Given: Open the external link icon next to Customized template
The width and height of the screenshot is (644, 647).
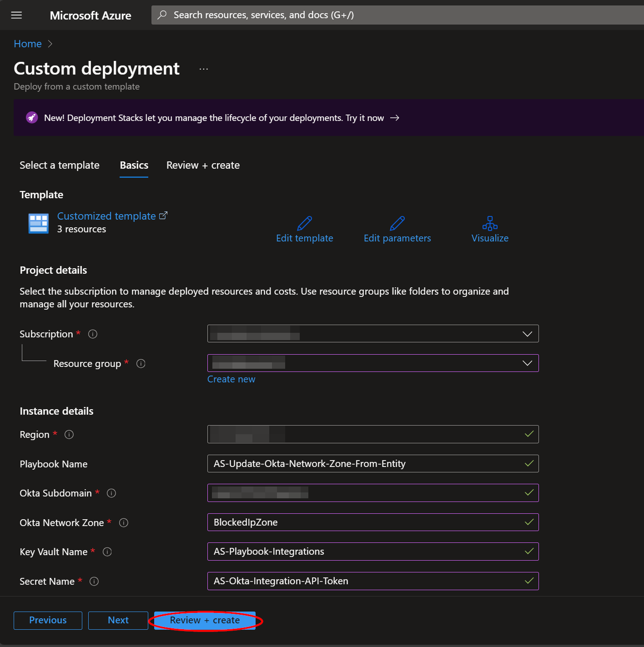Looking at the screenshot, I should pos(163,216).
